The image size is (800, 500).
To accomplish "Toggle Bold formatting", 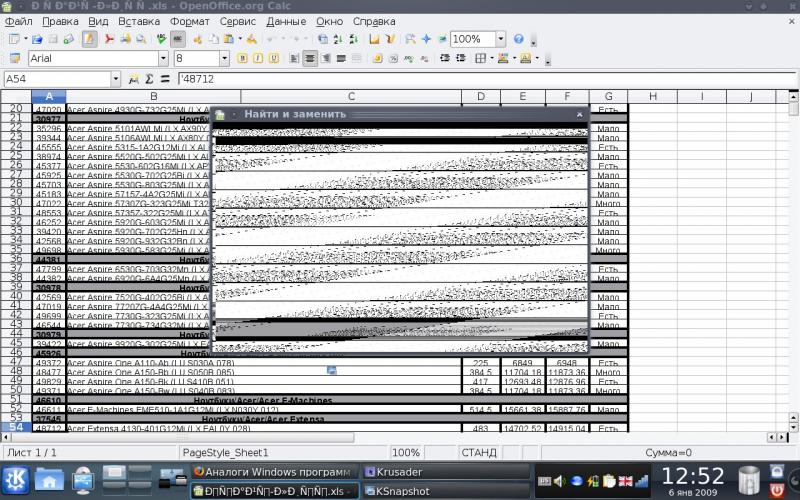I will click(x=243, y=58).
